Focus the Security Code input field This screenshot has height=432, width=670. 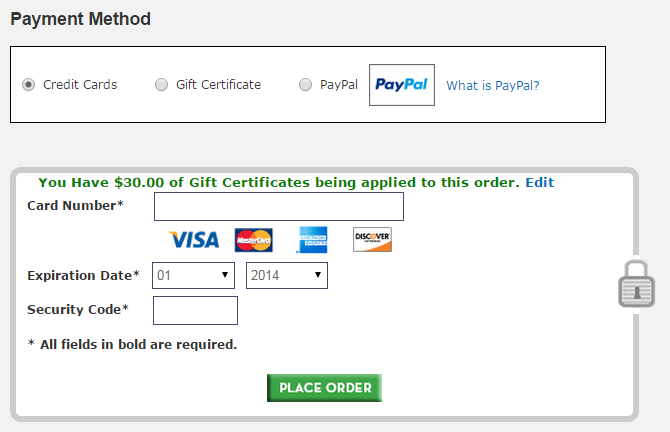[195, 310]
